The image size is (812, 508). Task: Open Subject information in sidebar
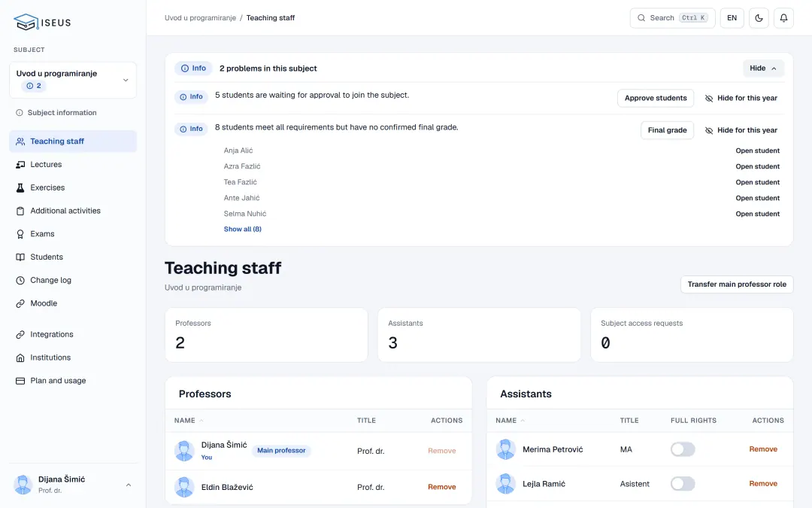73,112
